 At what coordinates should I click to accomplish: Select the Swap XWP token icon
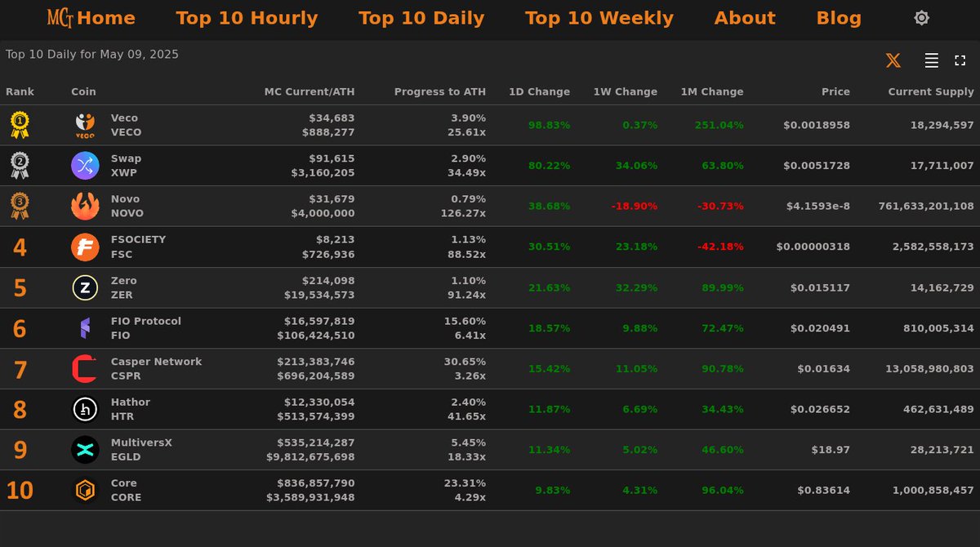(x=85, y=165)
